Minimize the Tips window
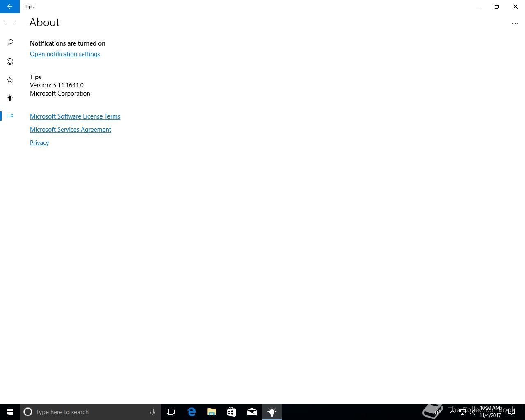Screen dimensions: 525x420 [478, 7]
